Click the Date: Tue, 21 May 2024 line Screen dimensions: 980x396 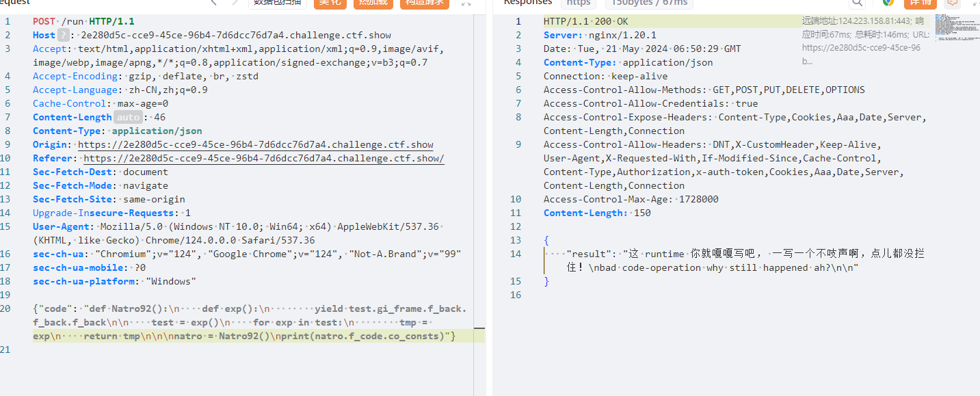(x=642, y=49)
